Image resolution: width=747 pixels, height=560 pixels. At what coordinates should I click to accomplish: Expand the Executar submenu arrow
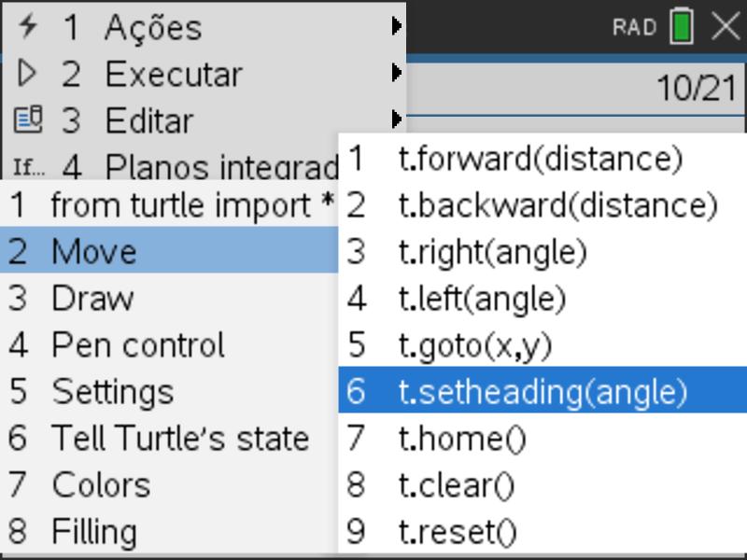coord(396,73)
